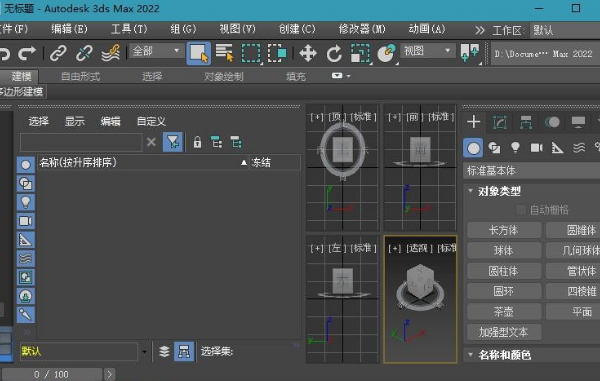The height and width of the screenshot is (381, 600).
Task: Toggle geometry display filter in Scene Explorer
Action: click(26, 165)
